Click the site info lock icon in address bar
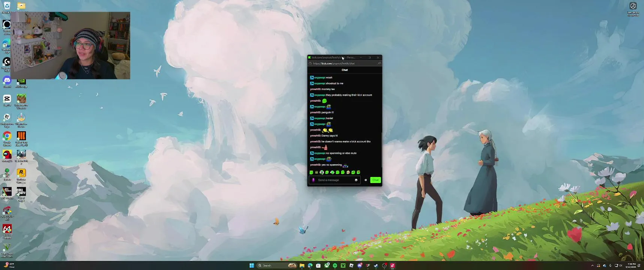The width and height of the screenshot is (644, 270). coord(310,63)
